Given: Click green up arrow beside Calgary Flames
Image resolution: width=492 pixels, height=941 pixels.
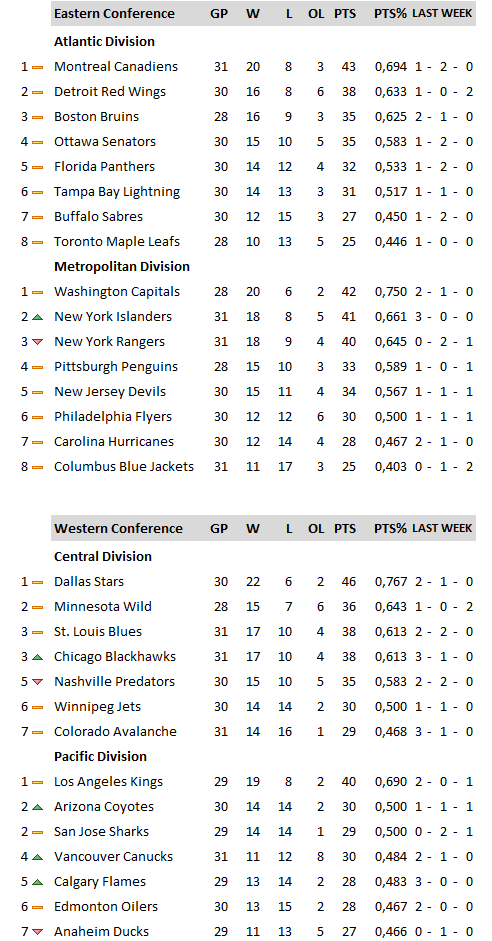Looking at the screenshot, I should click(x=37, y=882).
